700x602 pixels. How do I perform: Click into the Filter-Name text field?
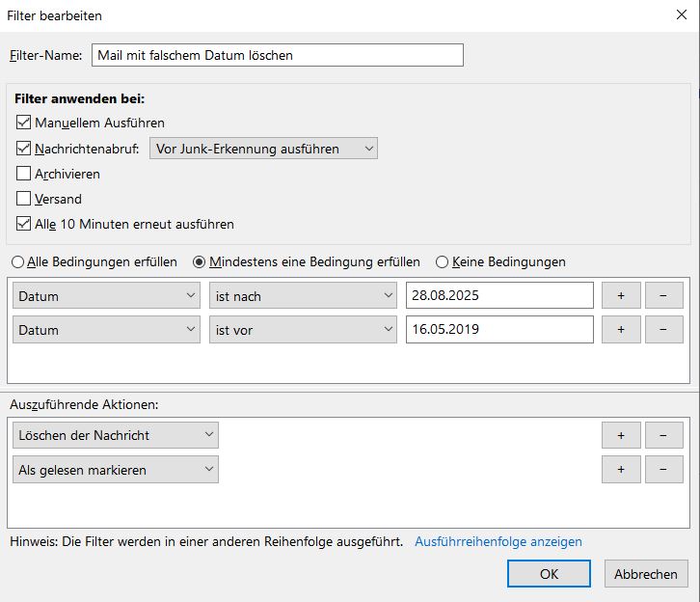[278, 55]
